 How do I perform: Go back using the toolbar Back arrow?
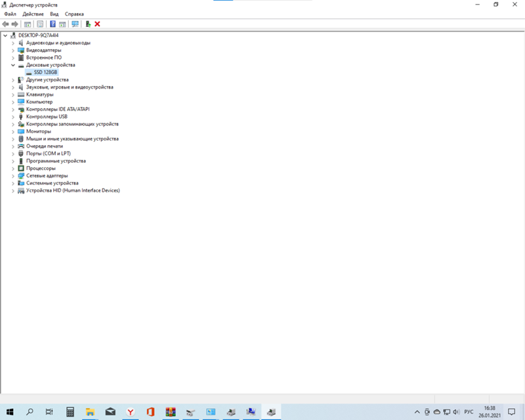point(5,24)
